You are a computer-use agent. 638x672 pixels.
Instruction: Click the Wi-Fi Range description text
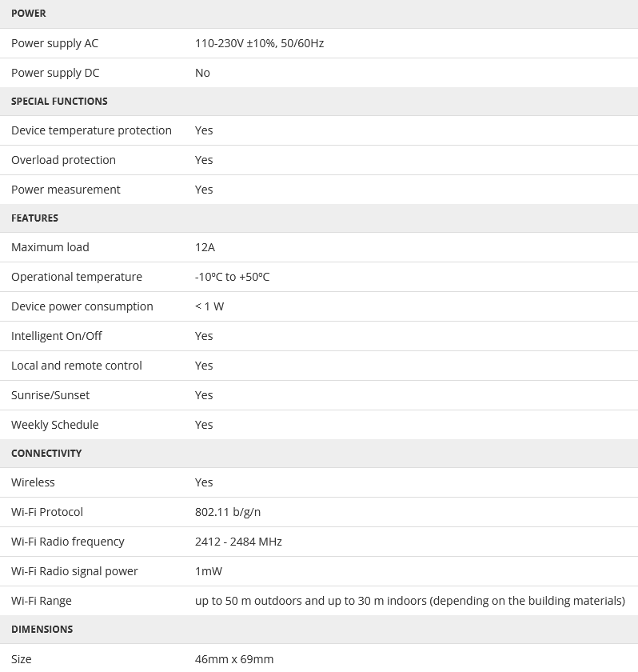click(x=409, y=601)
